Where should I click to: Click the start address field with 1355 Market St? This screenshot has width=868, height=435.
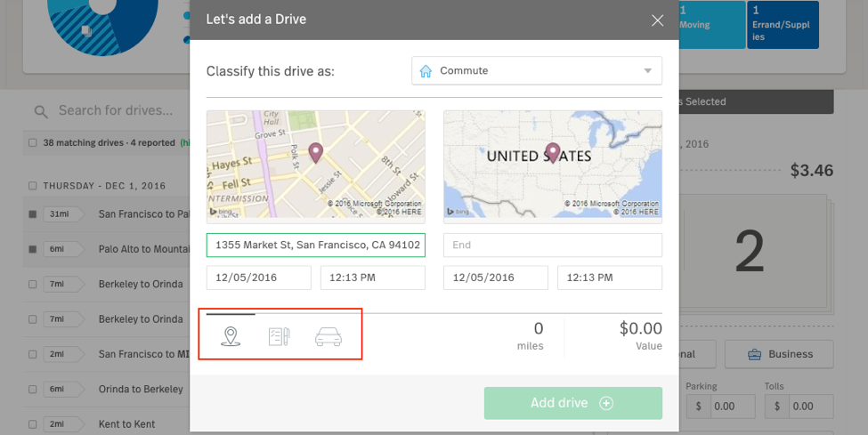point(315,246)
